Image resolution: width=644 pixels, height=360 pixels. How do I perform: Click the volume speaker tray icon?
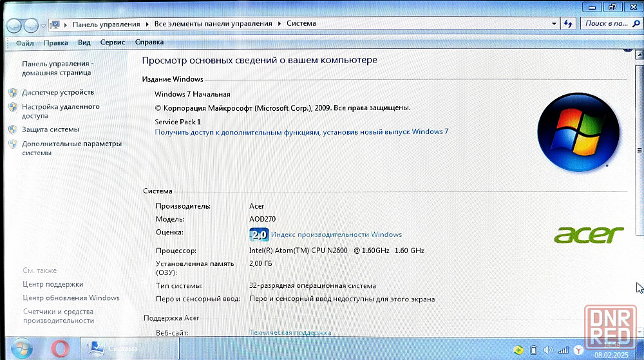548,350
